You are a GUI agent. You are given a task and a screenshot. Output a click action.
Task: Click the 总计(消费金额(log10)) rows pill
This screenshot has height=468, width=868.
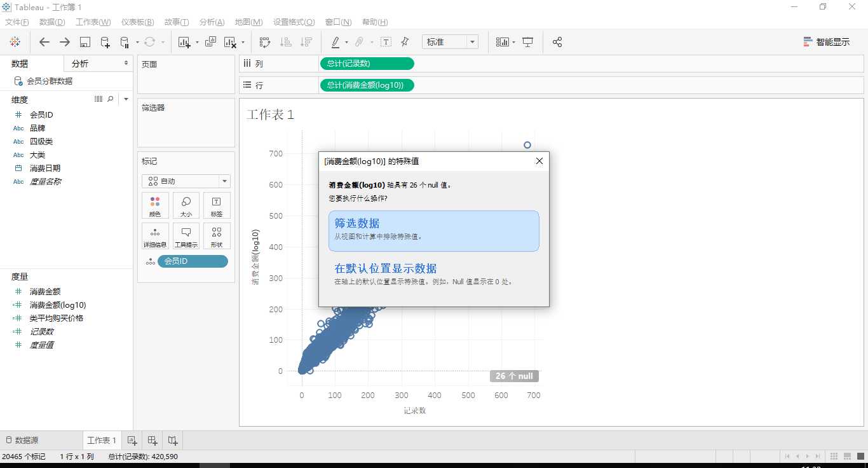coord(367,85)
